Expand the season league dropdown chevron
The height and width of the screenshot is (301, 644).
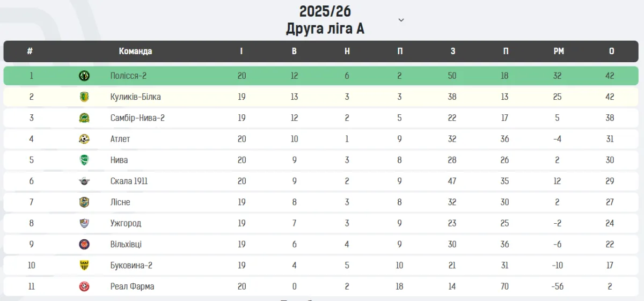coord(401,20)
